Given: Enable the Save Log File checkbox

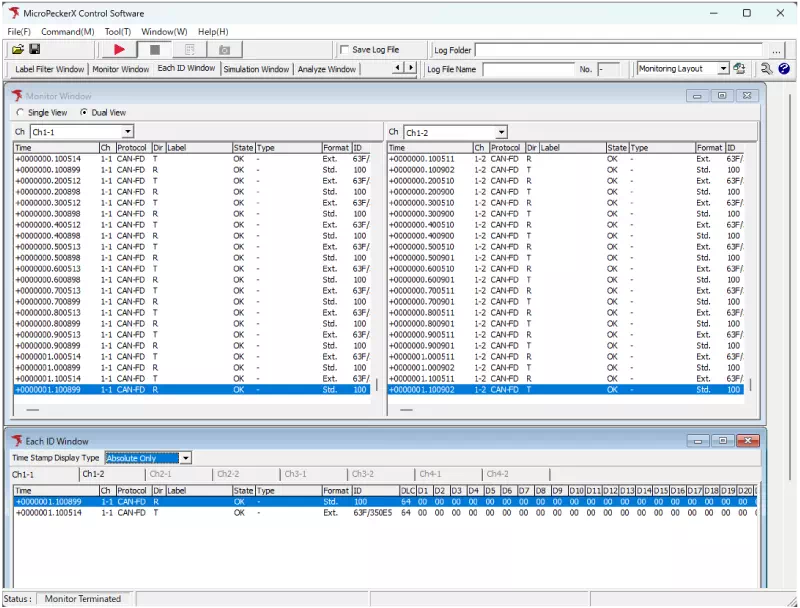Looking at the screenshot, I should coord(345,49).
